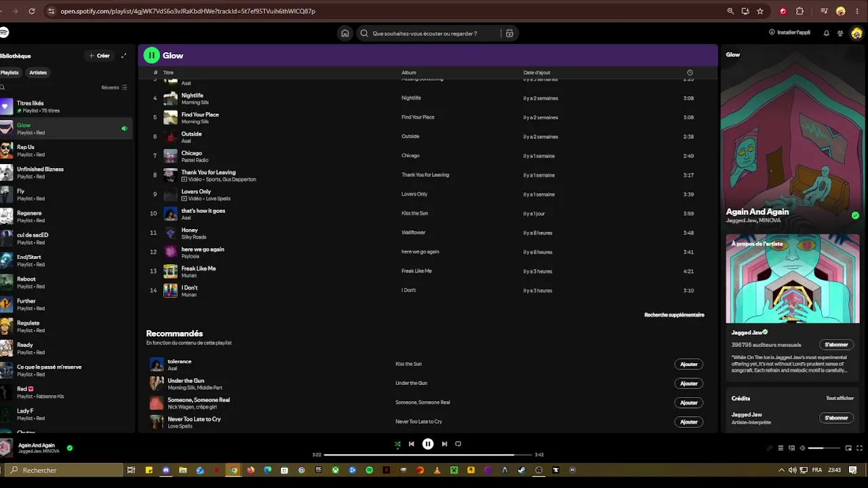Open the playback queue

(x=781, y=448)
